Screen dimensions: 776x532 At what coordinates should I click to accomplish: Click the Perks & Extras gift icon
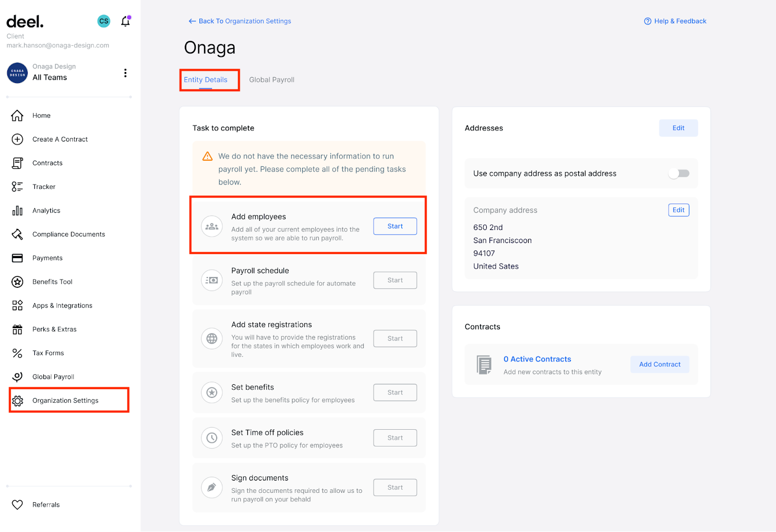tap(17, 329)
